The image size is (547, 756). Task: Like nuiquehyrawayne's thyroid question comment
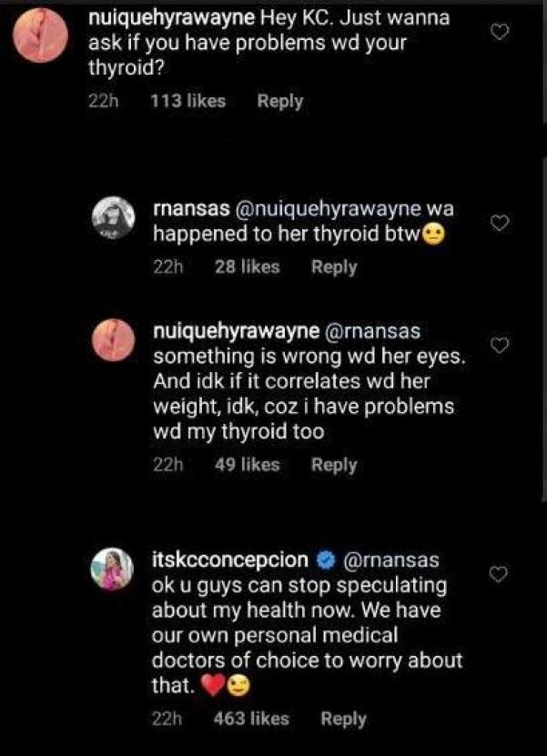click(x=499, y=33)
